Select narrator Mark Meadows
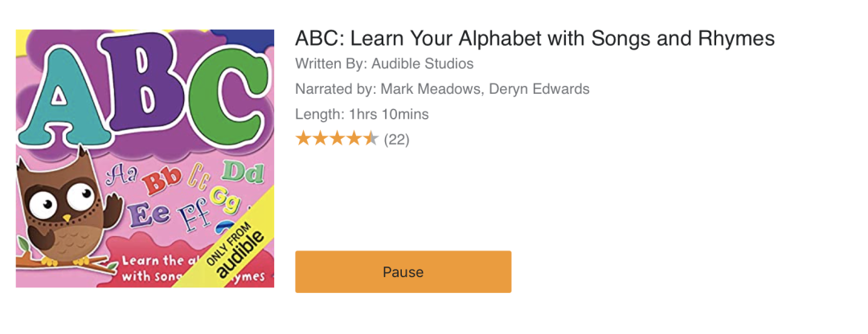The image size is (868, 334). coord(431,89)
